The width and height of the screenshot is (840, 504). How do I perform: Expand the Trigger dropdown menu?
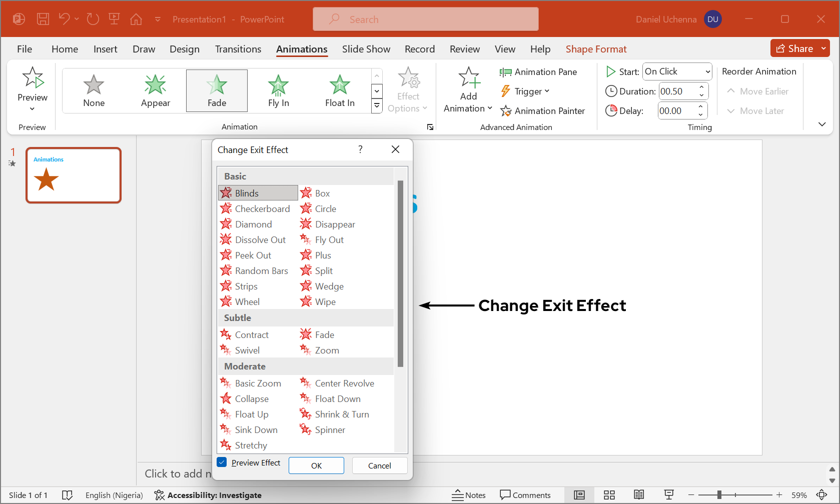point(525,91)
